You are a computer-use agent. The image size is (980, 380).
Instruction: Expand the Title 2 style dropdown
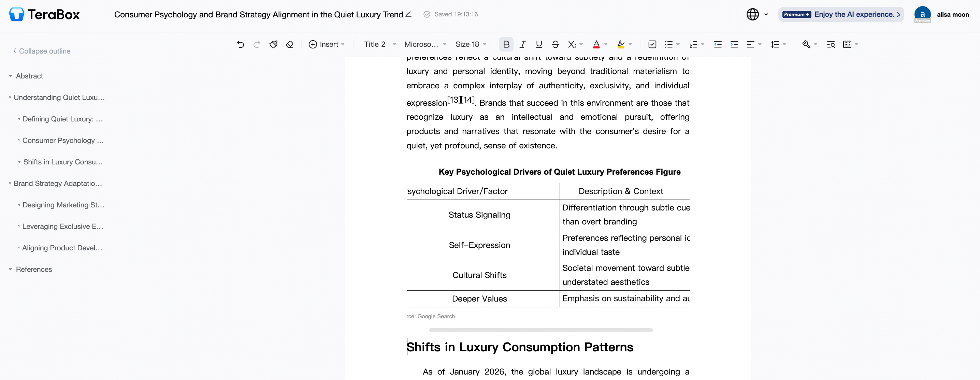click(379, 44)
